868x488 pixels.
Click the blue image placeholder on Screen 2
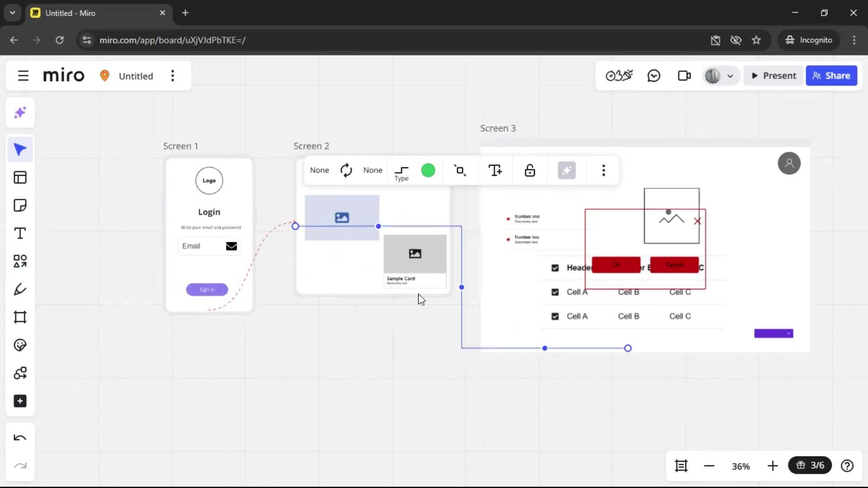click(x=342, y=218)
